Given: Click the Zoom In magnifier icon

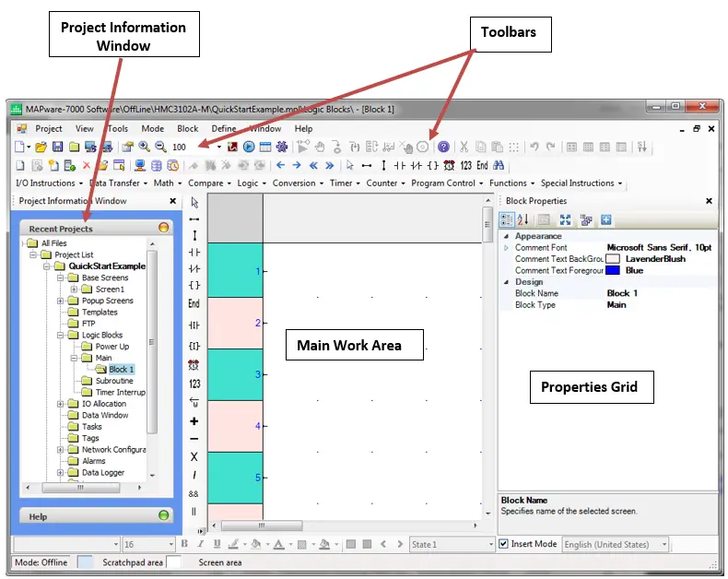Looking at the screenshot, I should tap(144, 147).
